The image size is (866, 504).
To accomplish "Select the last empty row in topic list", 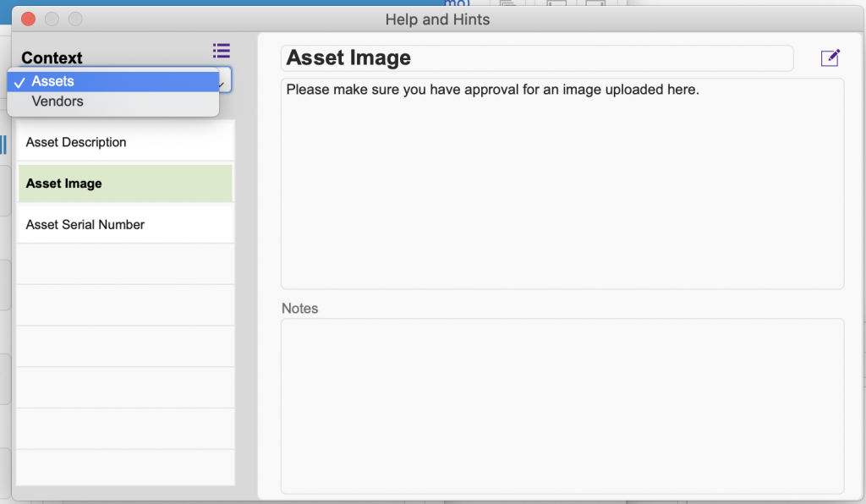I will (125, 467).
